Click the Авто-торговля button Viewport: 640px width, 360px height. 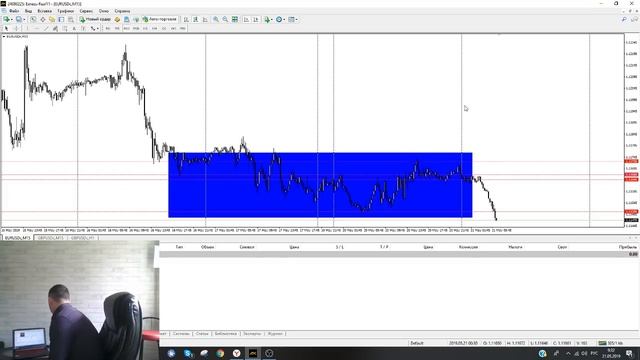coord(160,19)
